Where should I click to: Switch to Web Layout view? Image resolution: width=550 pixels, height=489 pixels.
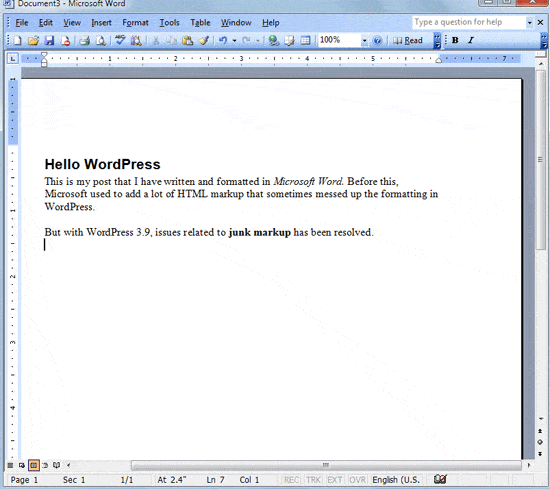(22, 465)
